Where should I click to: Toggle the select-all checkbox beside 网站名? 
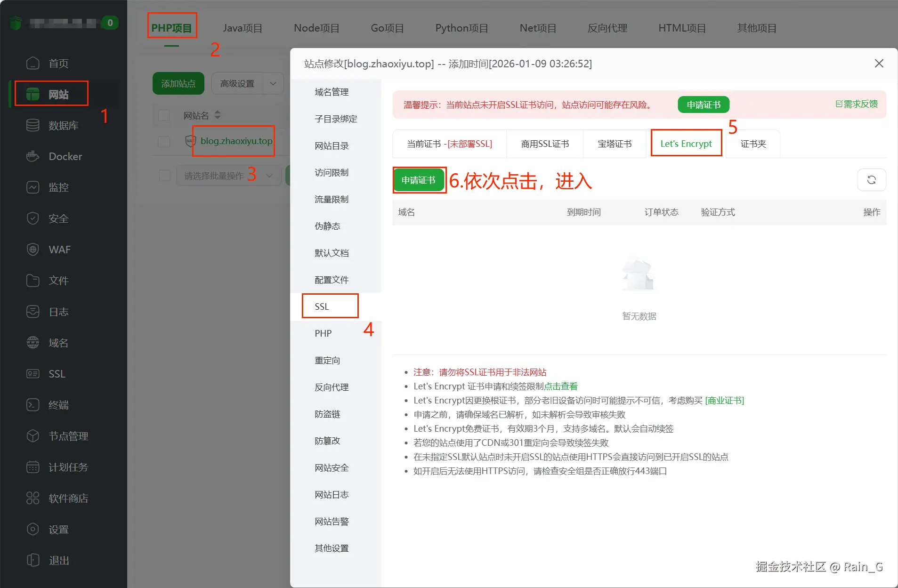point(164,115)
